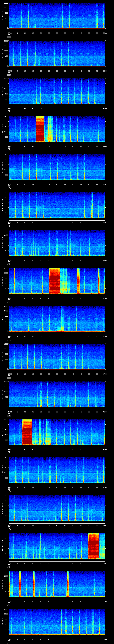Select the spectrogram panel starting at 2:38:00
This screenshot has height=644, width=114.
pyautogui.click(x=57, y=54)
